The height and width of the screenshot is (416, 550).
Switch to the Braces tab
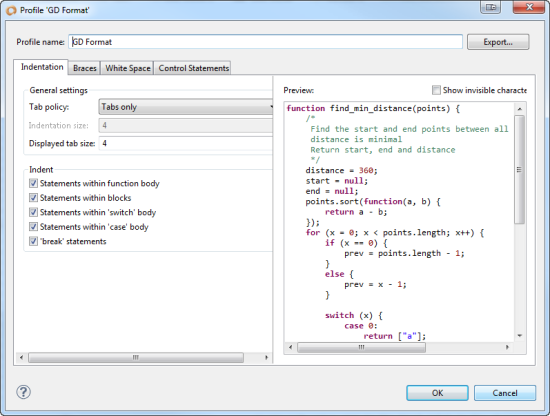coord(85,68)
